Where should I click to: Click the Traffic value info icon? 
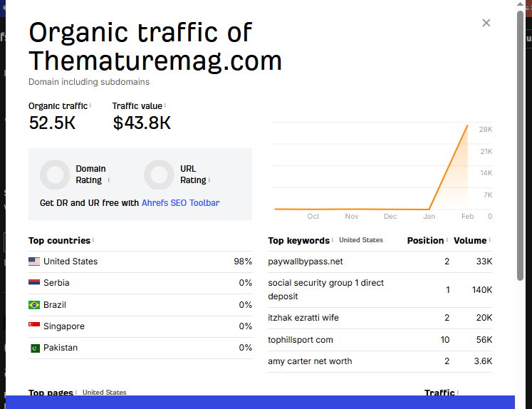click(165, 105)
